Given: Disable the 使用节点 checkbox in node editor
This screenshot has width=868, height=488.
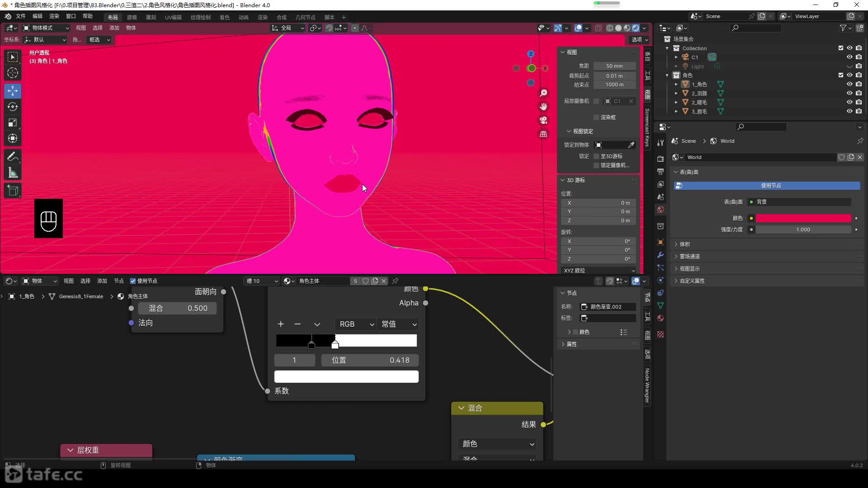Looking at the screenshot, I should tap(133, 281).
